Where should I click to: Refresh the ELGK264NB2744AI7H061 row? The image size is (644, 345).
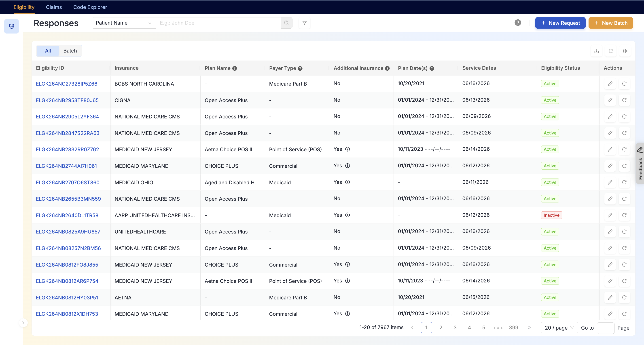tap(624, 166)
